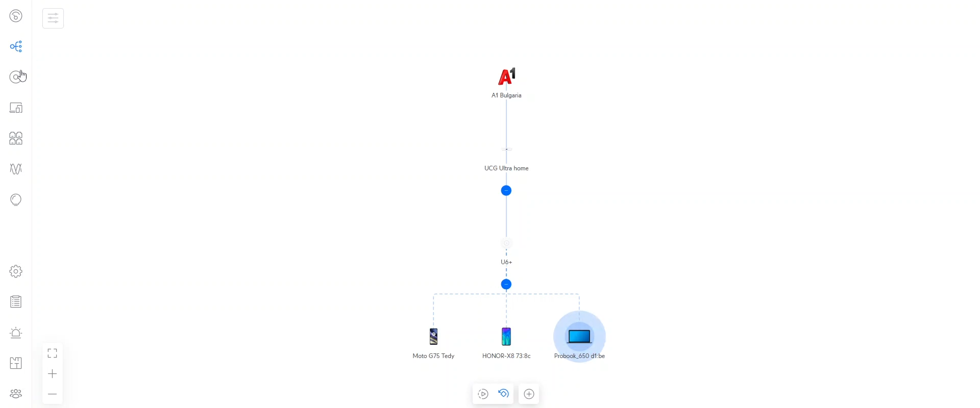Zoom out the topology with minus button
The height and width of the screenshot is (408, 980).
point(52,394)
